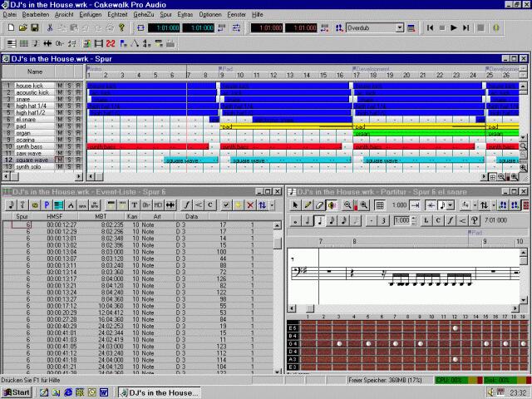Click DJ's in the House taskbar button

160,392
